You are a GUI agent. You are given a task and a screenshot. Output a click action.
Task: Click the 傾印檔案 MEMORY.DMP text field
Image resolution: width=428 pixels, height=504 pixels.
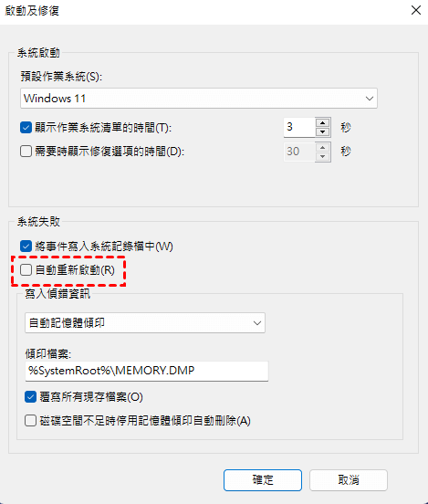147,371
